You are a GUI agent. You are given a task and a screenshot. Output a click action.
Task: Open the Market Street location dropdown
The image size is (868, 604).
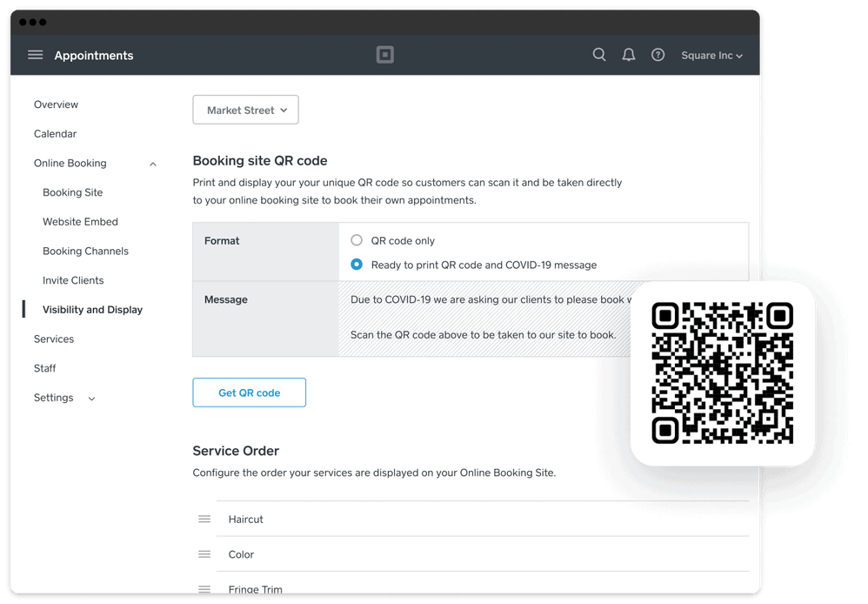click(x=246, y=110)
